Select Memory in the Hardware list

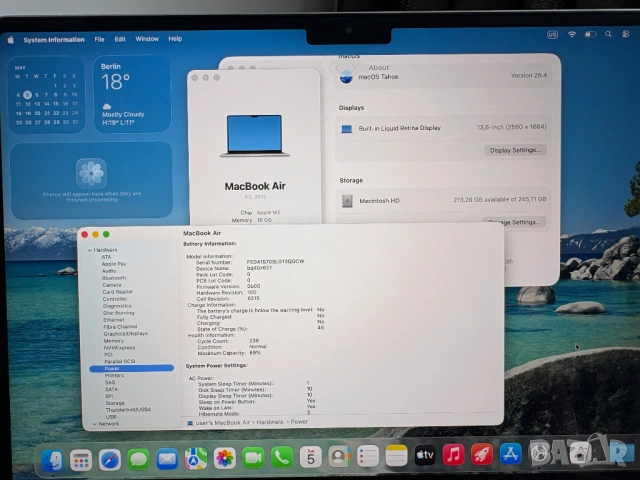[113, 340]
